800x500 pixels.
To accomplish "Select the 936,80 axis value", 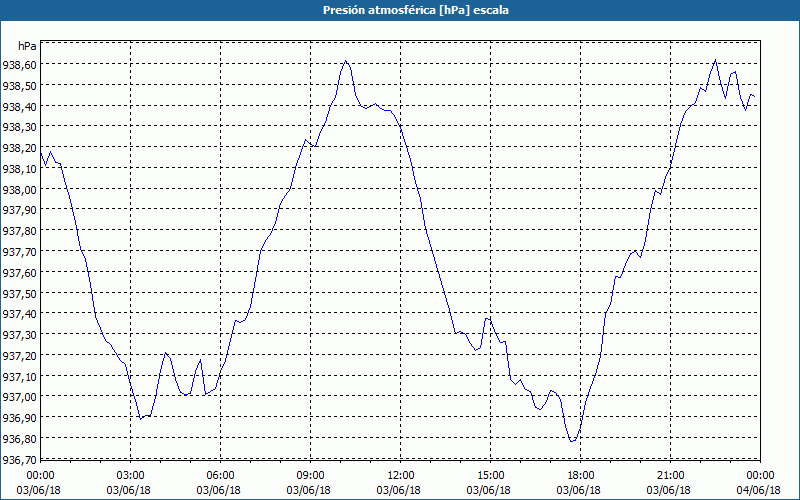I will coord(19,439).
